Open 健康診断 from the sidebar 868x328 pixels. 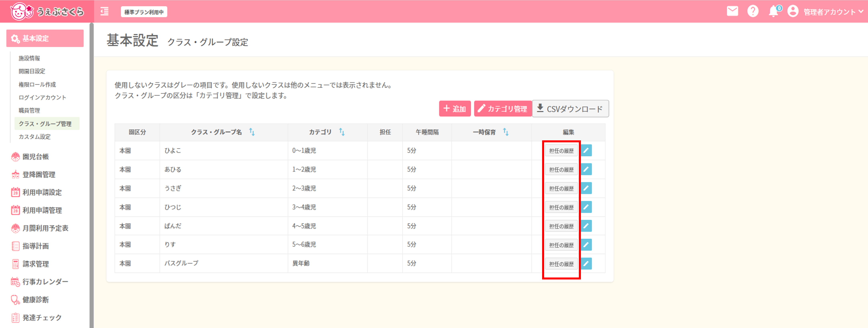tap(30, 299)
